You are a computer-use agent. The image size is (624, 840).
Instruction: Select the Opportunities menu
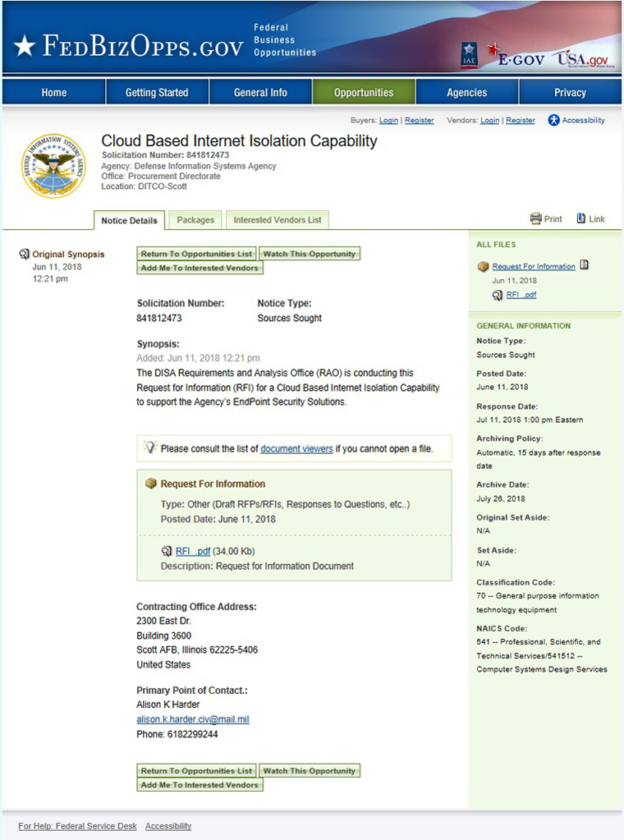[364, 92]
